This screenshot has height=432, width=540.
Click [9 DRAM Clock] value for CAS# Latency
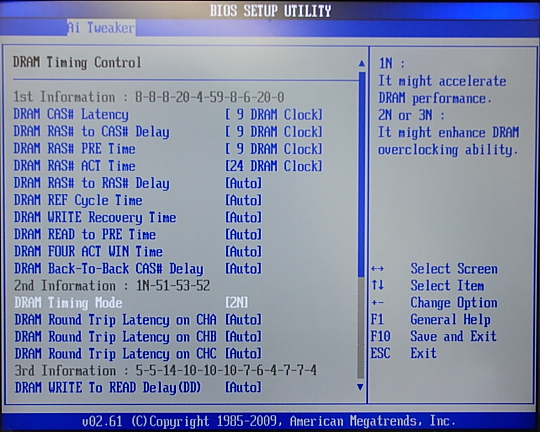point(274,115)
